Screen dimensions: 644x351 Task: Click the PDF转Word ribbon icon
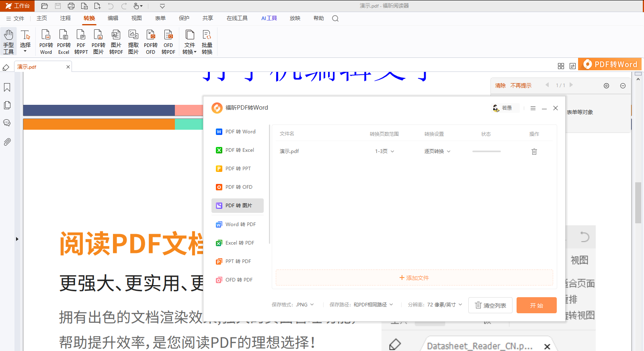[x=46, y=42]
